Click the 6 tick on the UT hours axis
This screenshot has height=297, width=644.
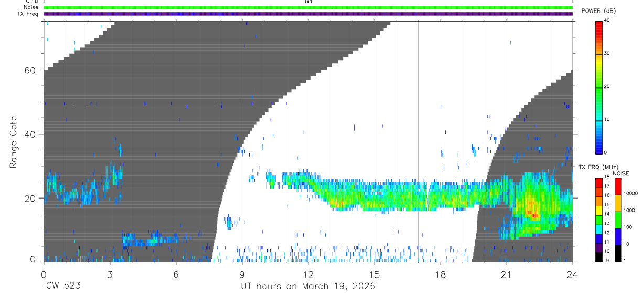click(176, 274)
